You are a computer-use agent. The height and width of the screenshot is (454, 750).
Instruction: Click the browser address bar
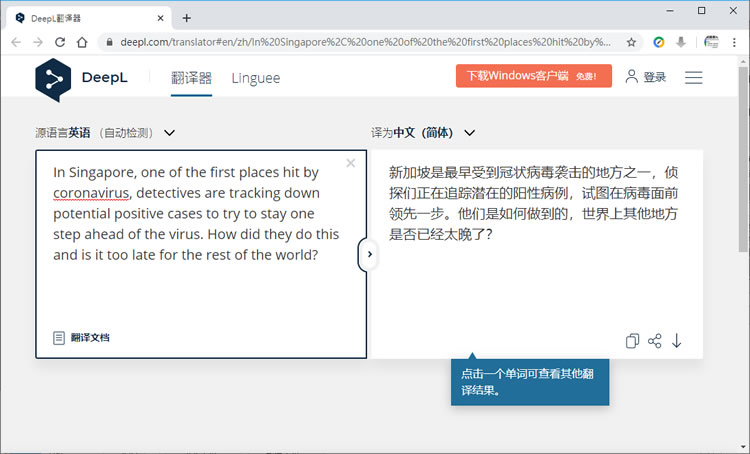coord(360,42)
